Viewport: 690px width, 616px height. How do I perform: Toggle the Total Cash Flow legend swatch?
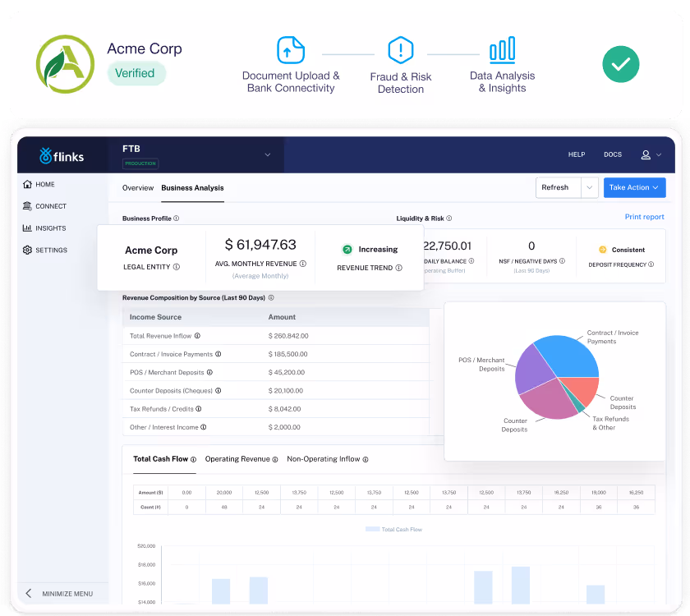[372, 529]
